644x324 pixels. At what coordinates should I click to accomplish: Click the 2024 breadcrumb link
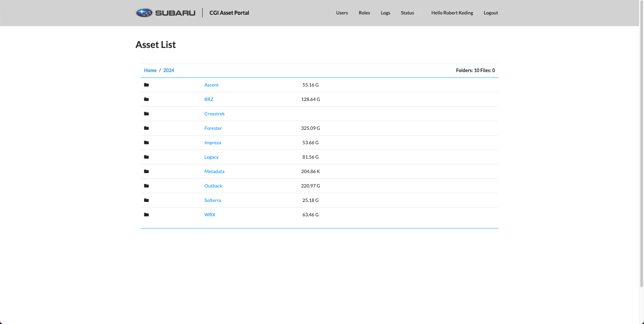(x=169, y=70)
